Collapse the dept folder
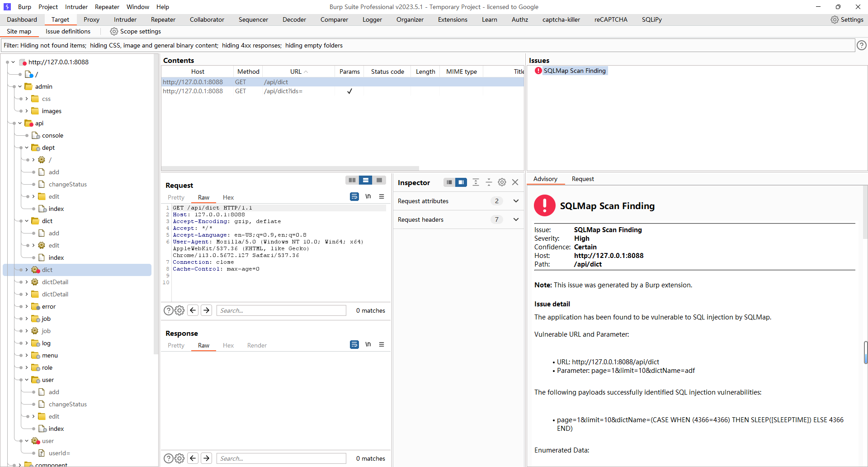This screenshot has height=467, width=868. coord(27,148)
